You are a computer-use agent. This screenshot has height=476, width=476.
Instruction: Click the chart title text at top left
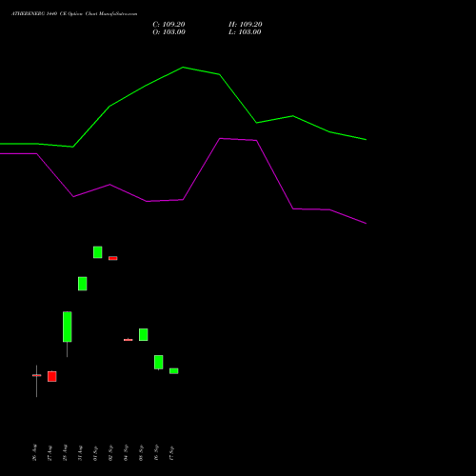pyautogui.click(x=74, y=14)
